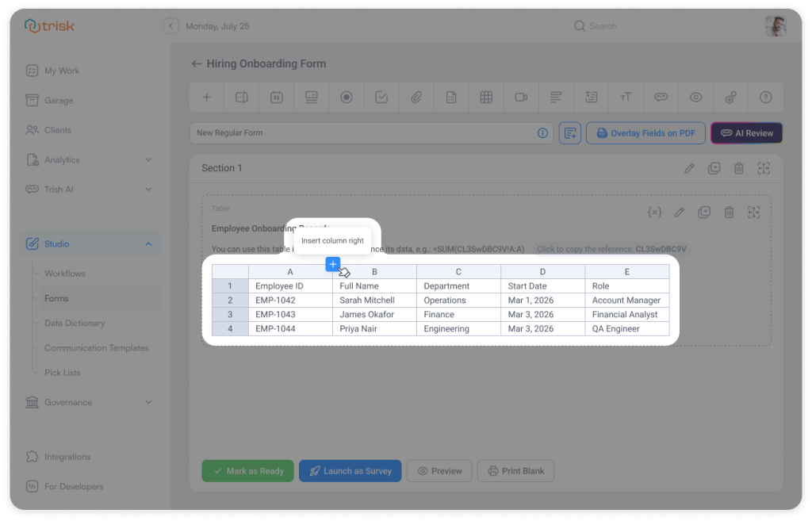Expand the Governance sidebar section
This screenshot has height=521, width=812.
coord(90,402)
